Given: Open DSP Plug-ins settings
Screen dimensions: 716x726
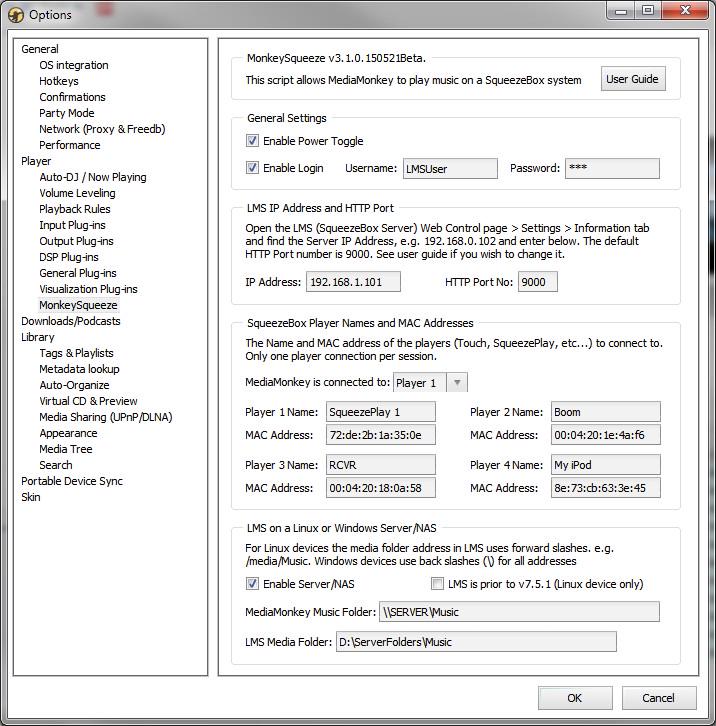Looking at the screenshot, I should click(69, 257).
